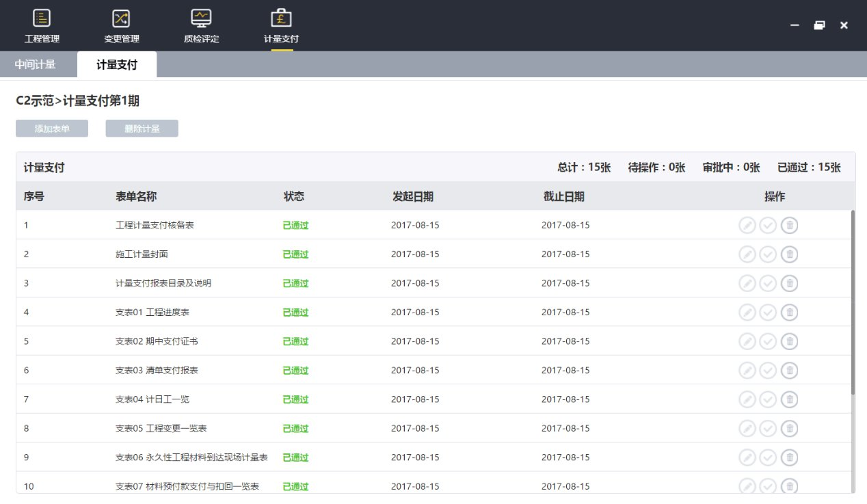Viewport: 867px width, 504px height.
Task: Edit 支表04 计日工一览 pencil icon
Action: (747, 399)
